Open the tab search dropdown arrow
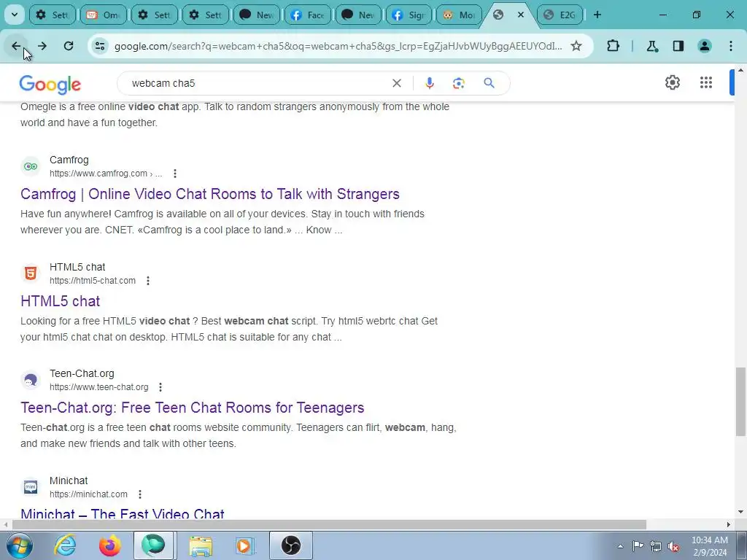Viewport: 747px width, 560px height. (x=15, y=15)
